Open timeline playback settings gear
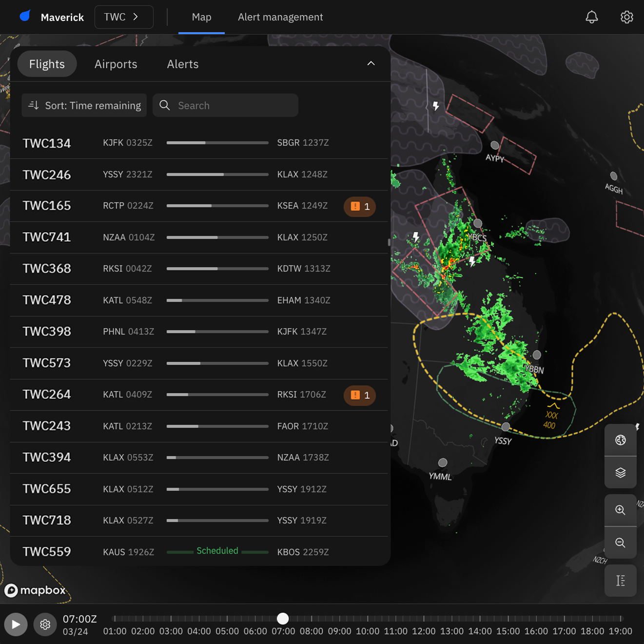Image resolution: width=644 pixels, height=644 pixels. coord(45,624)
